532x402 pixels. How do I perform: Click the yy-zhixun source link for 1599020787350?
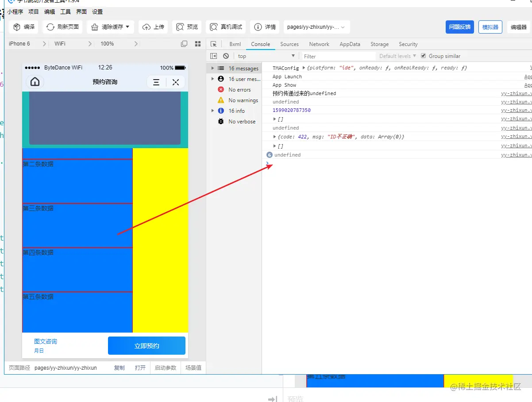coord(516,110)
